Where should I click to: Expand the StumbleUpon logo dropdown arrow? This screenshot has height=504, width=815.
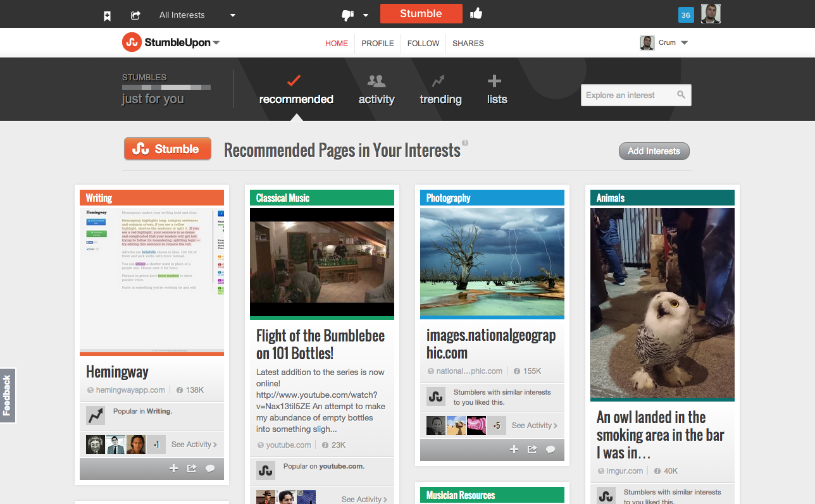click(x=216, y=43)
